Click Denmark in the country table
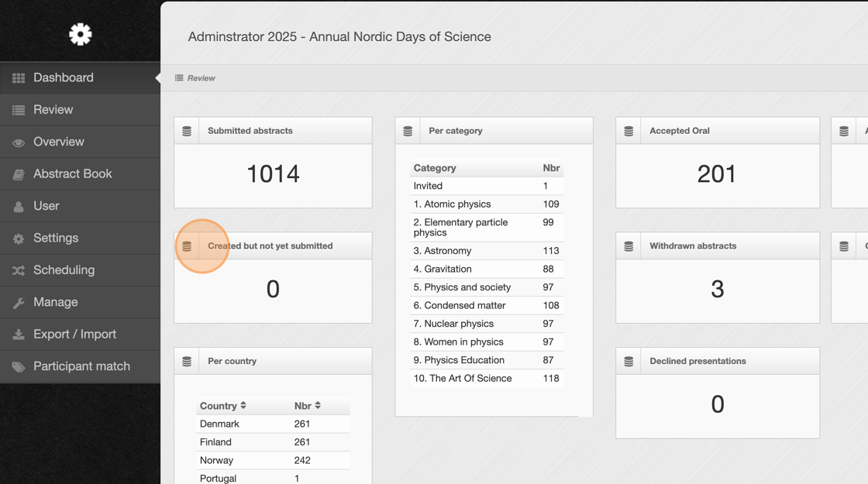Screen dimensions: 868x484 219,424
